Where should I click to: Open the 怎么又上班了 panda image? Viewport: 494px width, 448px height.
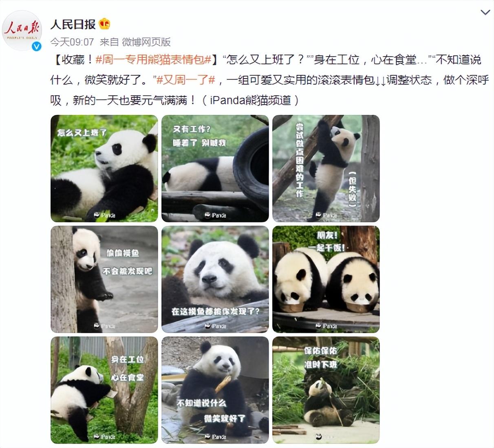(104, 169)
